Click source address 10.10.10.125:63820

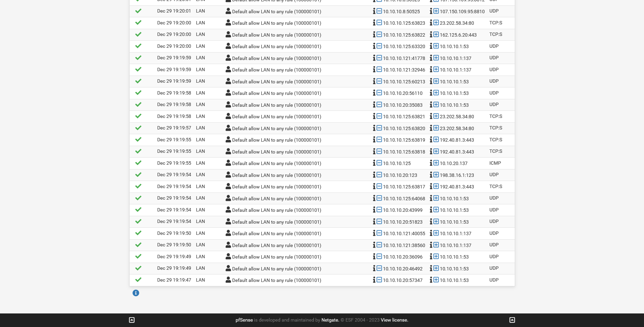[x=404, y=128]
